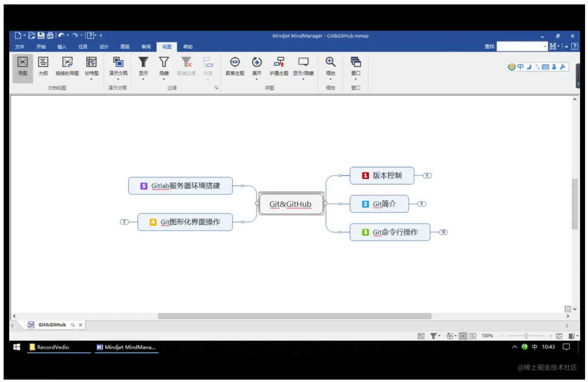Expand subtopics of Git简介 node

tap(422, 204)
